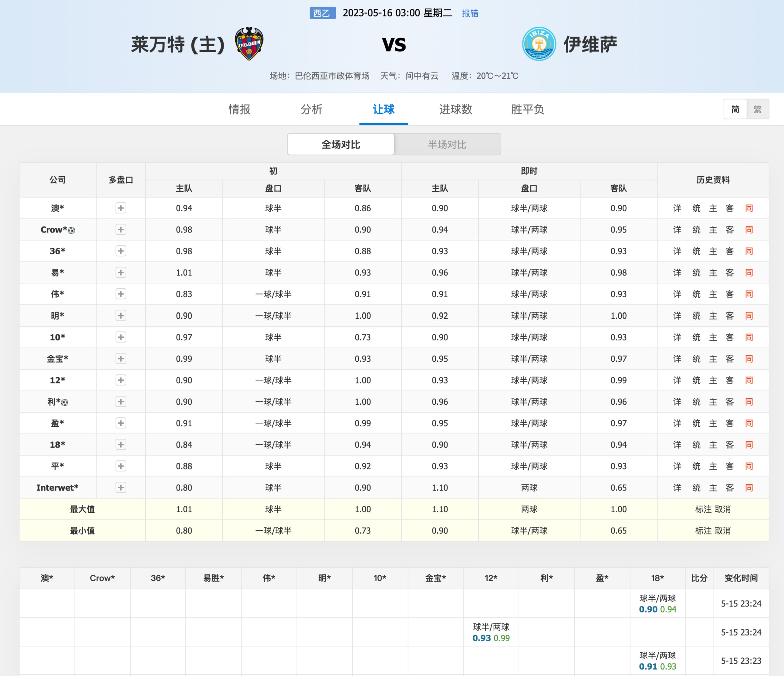Viewport: 784px width, 676px height.
Task: Expand multi-handicap plus for 澳* row
Action: (121, 208)
